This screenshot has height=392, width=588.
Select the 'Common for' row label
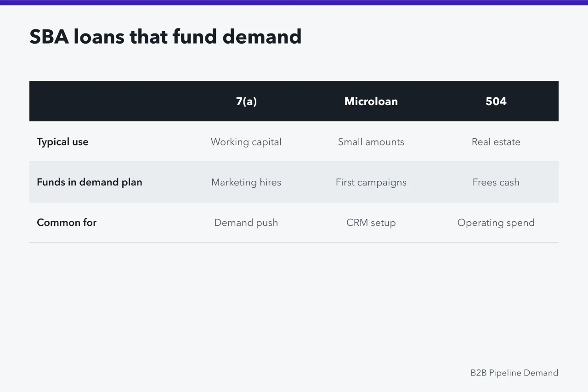click(67, 223)
